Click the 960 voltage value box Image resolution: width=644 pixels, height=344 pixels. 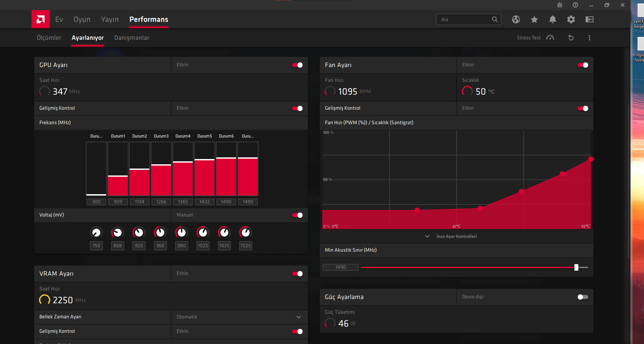point(160,246)
